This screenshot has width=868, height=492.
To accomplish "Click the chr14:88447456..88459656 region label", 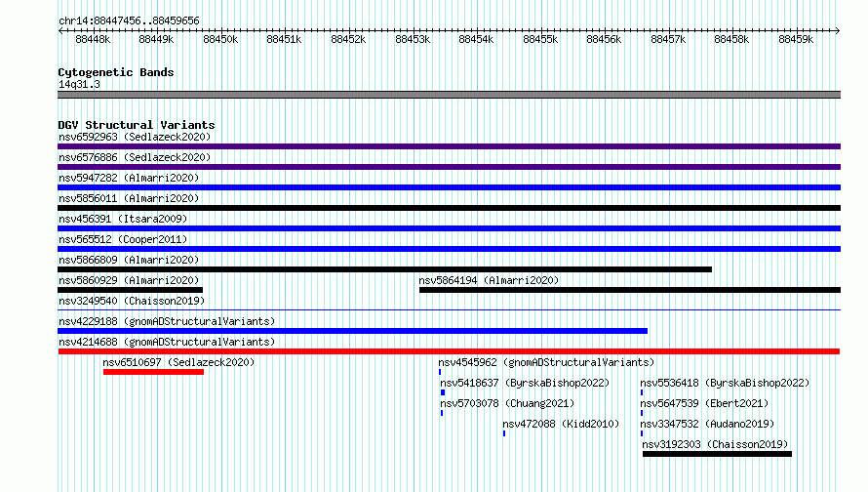I will [129, 20].
